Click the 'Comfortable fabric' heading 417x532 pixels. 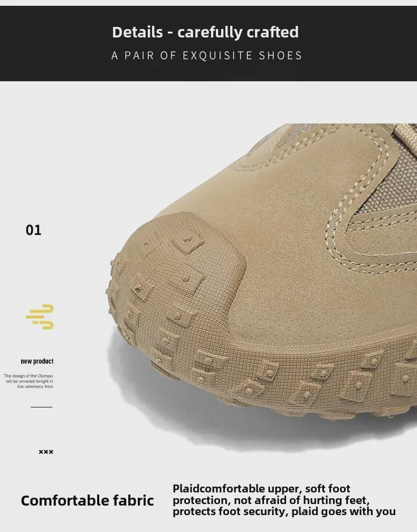tap(87, 500)
